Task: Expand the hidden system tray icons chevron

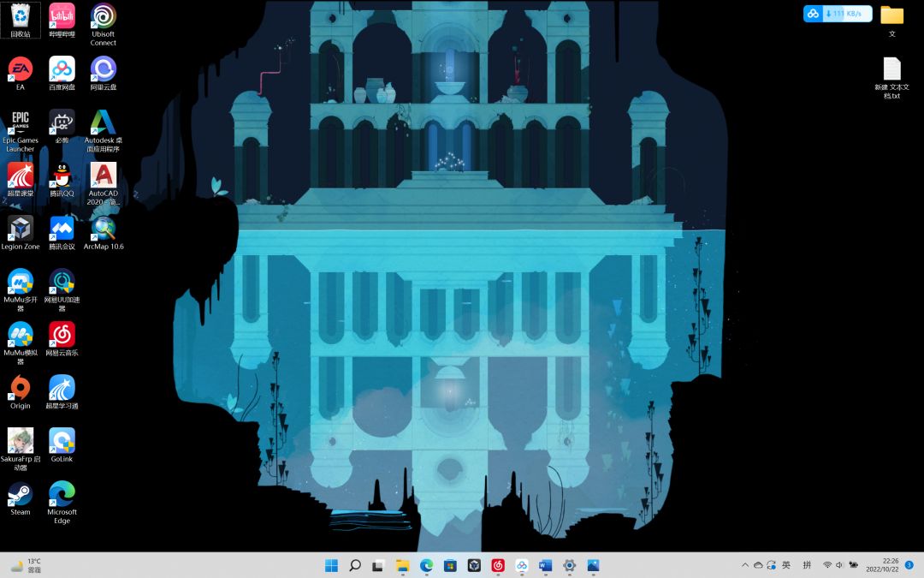Action: pyautogui.click(x=745, y=565)
